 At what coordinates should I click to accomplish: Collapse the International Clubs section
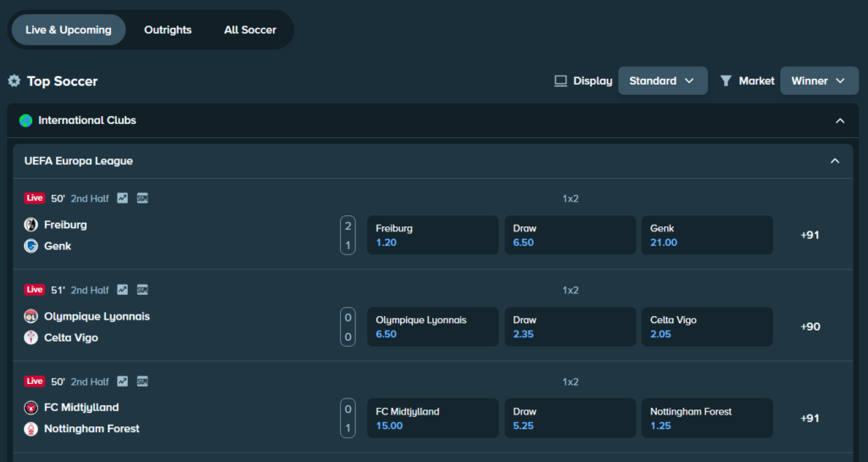point(840,120)
